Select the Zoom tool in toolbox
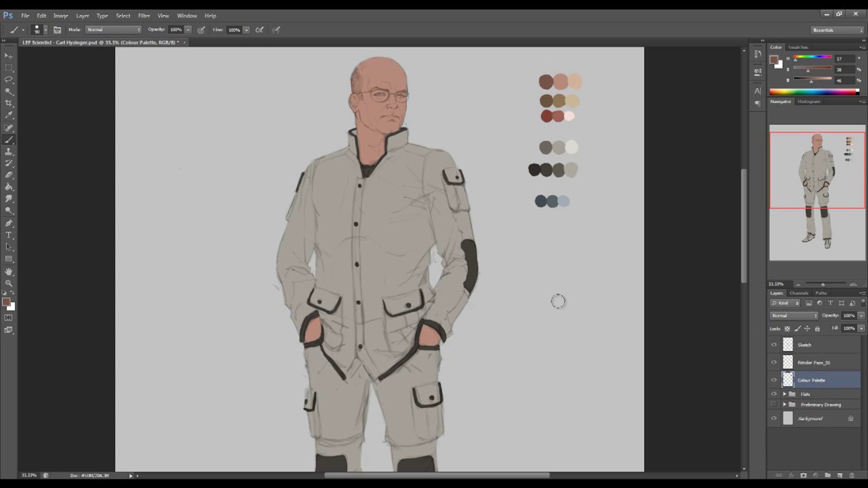 (9, 283)
